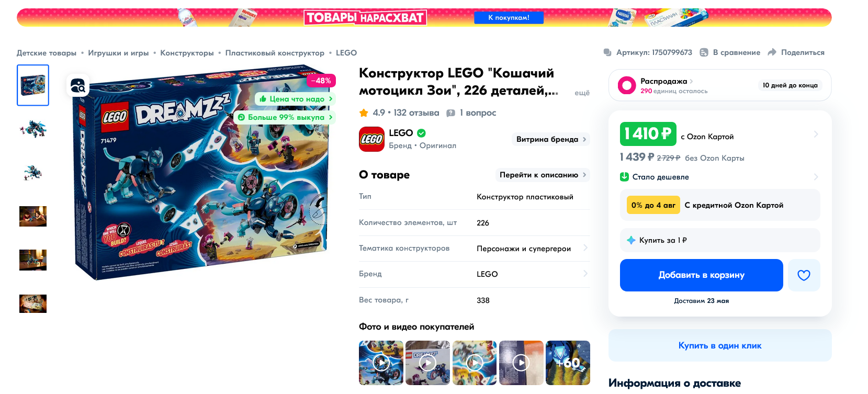
Task: Open Витрина бренда link
Action: coord(551,139)
